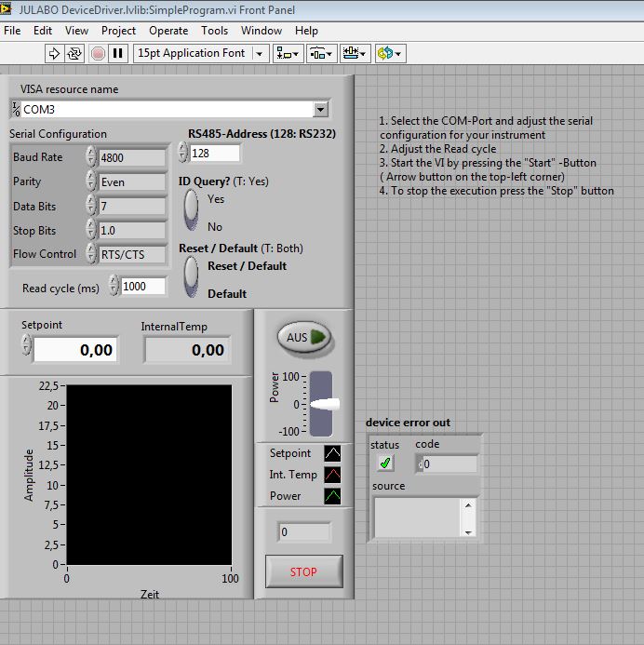Expand the VISA resource name dropdown

click(x=321, y=110)
